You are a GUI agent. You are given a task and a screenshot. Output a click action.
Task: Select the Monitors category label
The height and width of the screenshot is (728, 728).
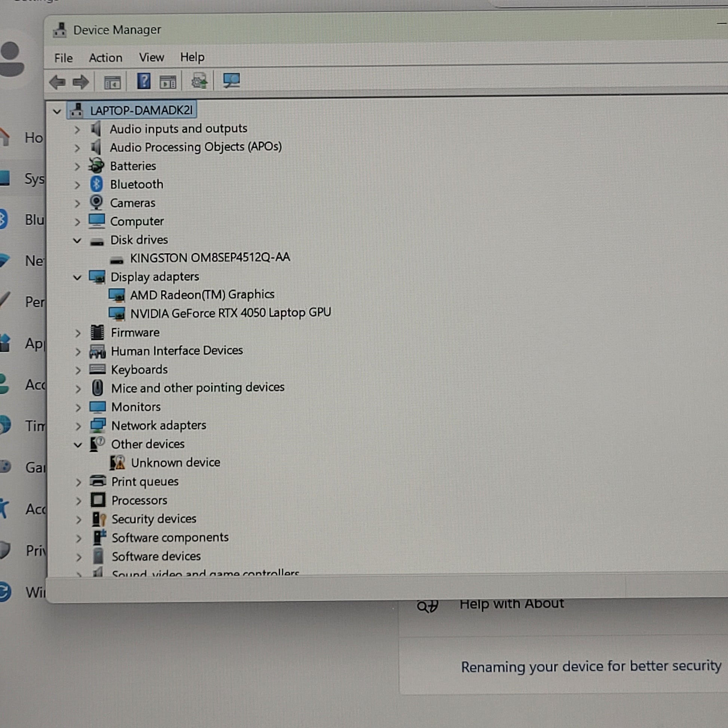click(x=136, y=407)
